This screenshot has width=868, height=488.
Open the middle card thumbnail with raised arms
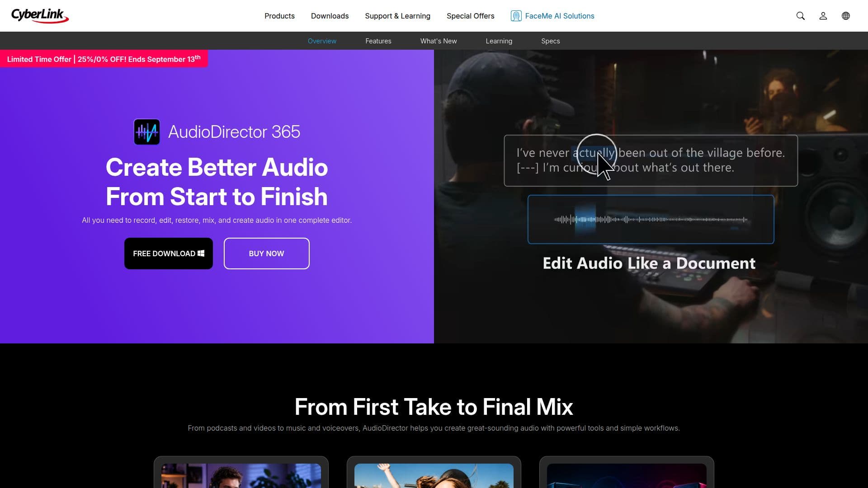click(434, 475)
